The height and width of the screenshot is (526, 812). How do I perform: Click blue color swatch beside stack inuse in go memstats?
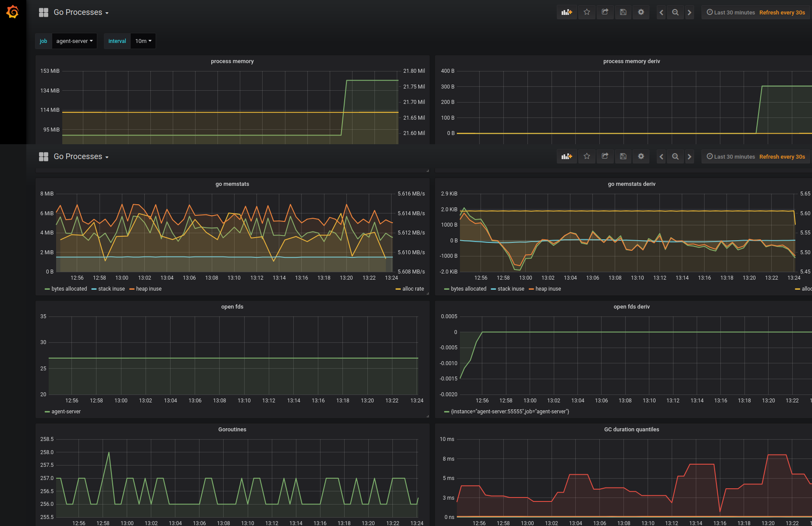tap(94, 289)
